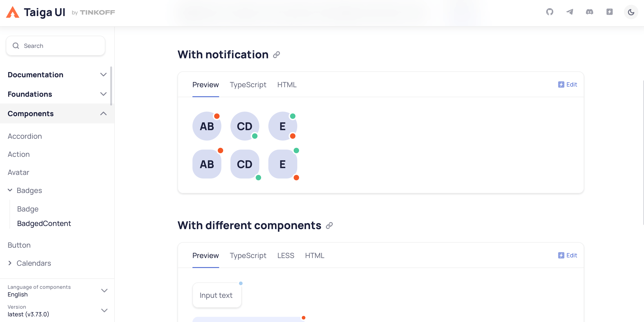Screen dimensions: 644x322
Task: Click the Avatar menu item in sidebar
Action: tap(19, 172)
